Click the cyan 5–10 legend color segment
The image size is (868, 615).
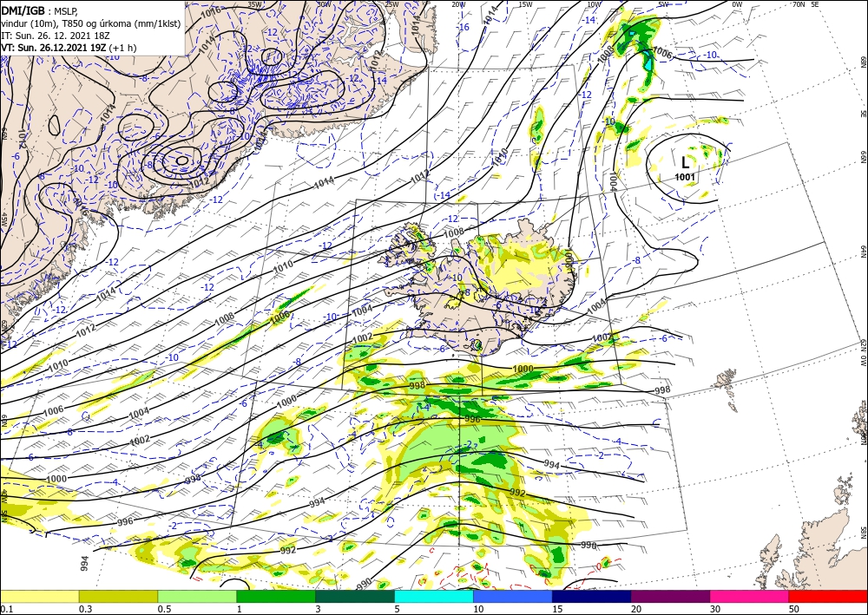click(434, 596)
